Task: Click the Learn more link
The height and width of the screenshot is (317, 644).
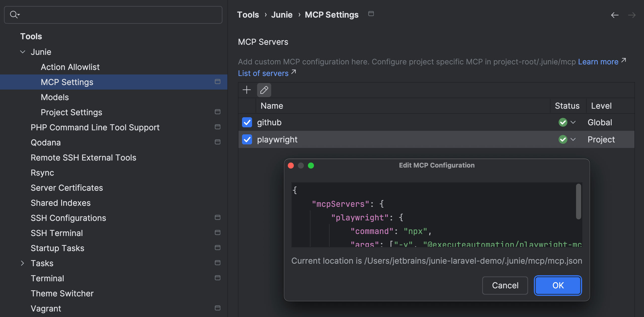Action: coord(598,62)
